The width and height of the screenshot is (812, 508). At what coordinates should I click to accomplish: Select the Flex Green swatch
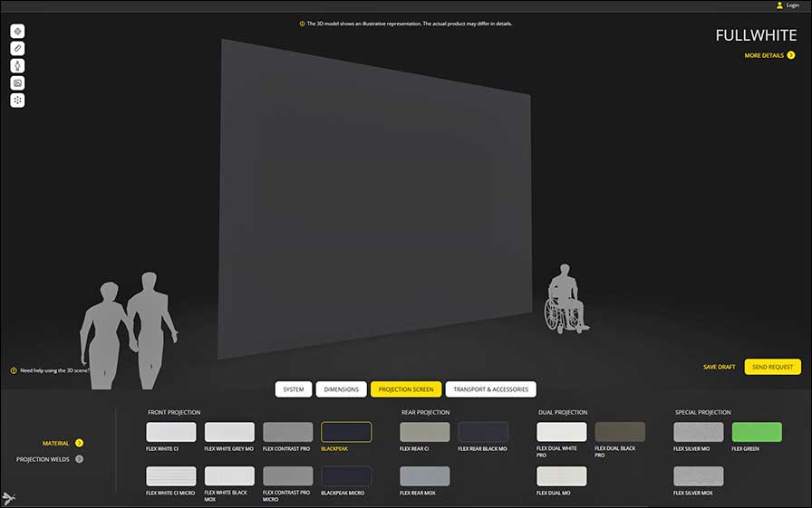tap(757, 432)
